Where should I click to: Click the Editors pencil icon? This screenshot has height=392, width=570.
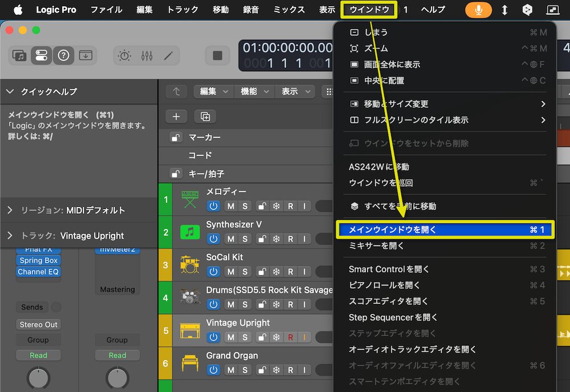(168, 55)
